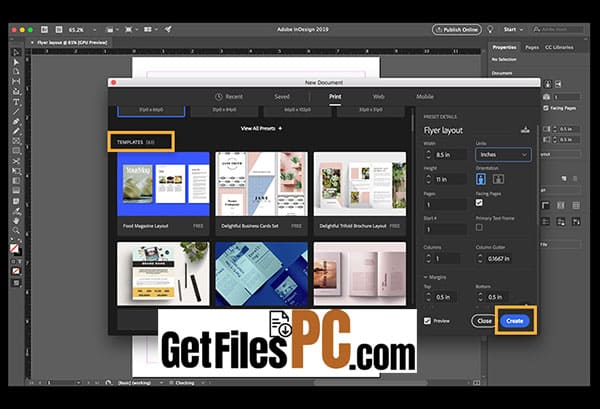The width and height of the screenshot is (600, 409).
Task: Open the Units dropdown showing Inches
Action: point(503,155)
